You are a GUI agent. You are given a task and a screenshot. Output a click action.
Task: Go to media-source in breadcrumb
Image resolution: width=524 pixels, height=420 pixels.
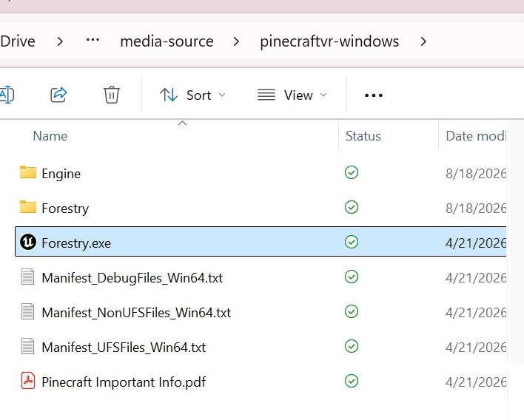(x=167, y=41)
